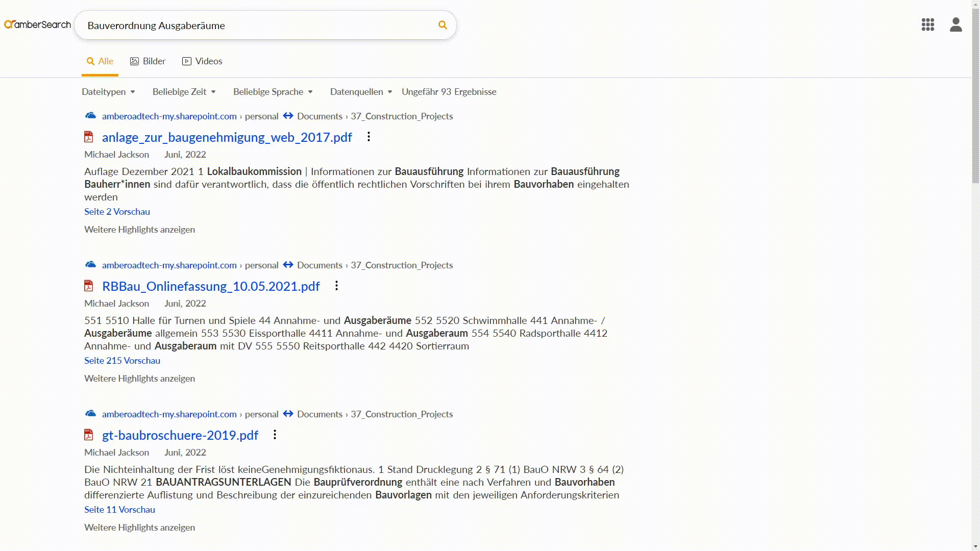
Task: Click the 'Ungefähr 93 Ergebnisse' text
Action: (x=449, y=92)
